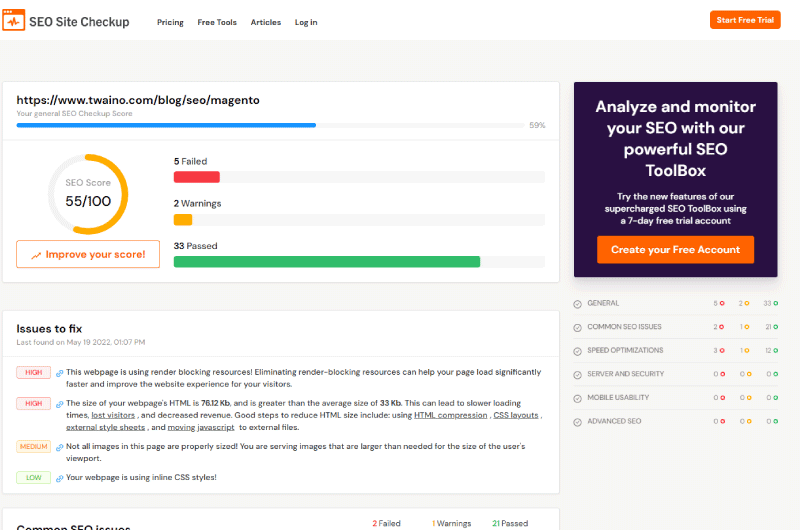800x530 pixels.
Task: Click the SEO Score 55/100 circular gauge
Action: [x=88, y=194]
